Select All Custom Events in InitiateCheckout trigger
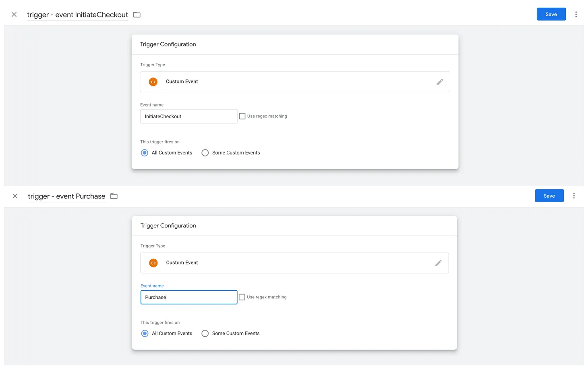This screenshot has width=588, height=369. (x=145, y=153)
